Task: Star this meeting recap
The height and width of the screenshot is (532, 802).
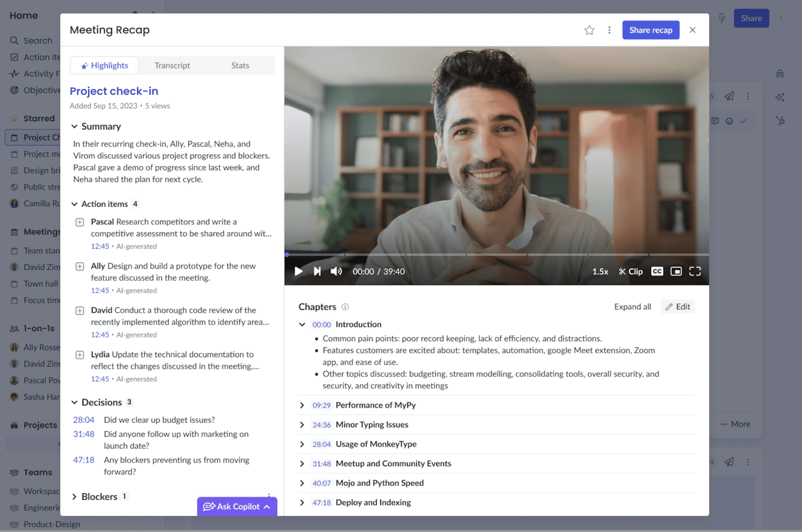Action: click(x=589, y=30)
